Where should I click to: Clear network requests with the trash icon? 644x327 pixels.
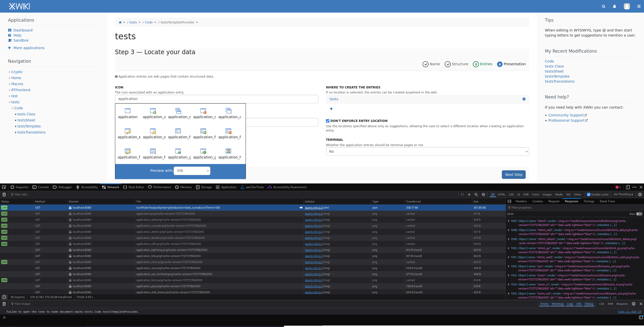[4, 194]
